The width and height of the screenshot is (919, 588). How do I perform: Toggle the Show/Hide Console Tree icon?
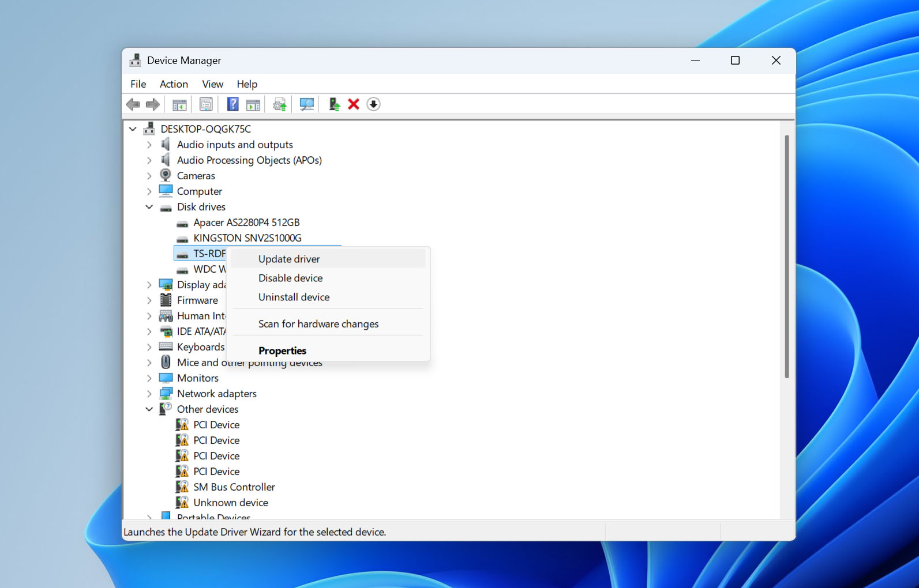pos(179,104)
